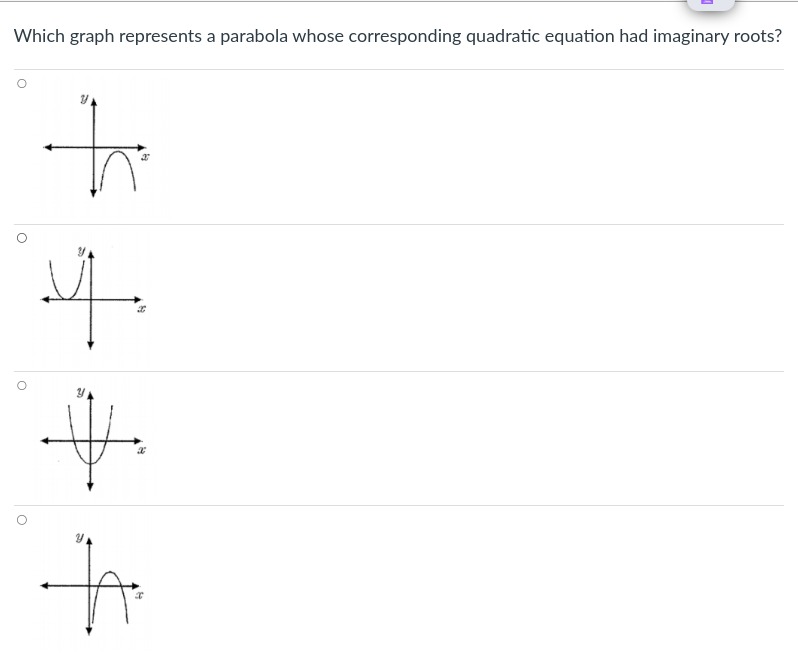This screenshot has width=798, height=665.
Task: Mark the fourth answer radio button
Action: pyautogui.click(x=21, y=520)
